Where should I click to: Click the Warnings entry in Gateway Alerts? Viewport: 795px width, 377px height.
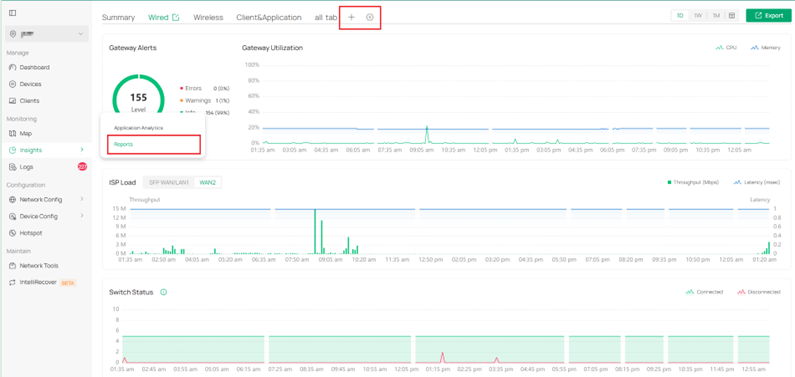click(x=205, y=100)
